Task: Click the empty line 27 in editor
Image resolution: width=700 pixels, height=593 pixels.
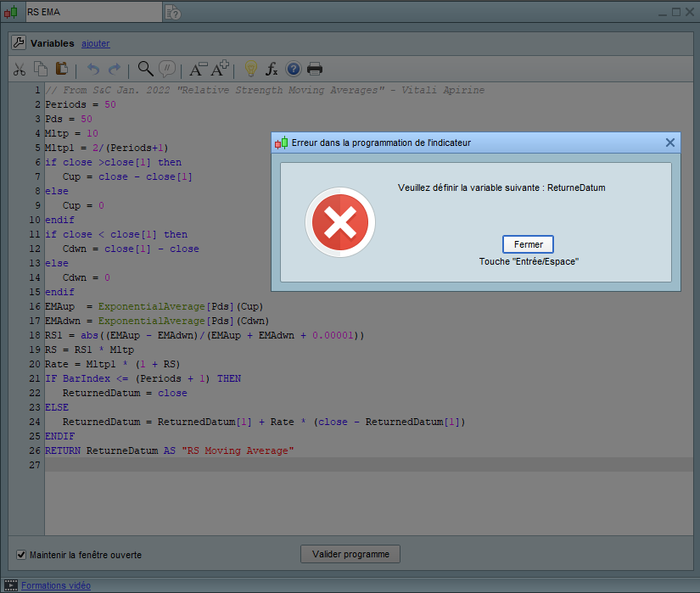Action: pyautogui.click(x=369, y=465)
